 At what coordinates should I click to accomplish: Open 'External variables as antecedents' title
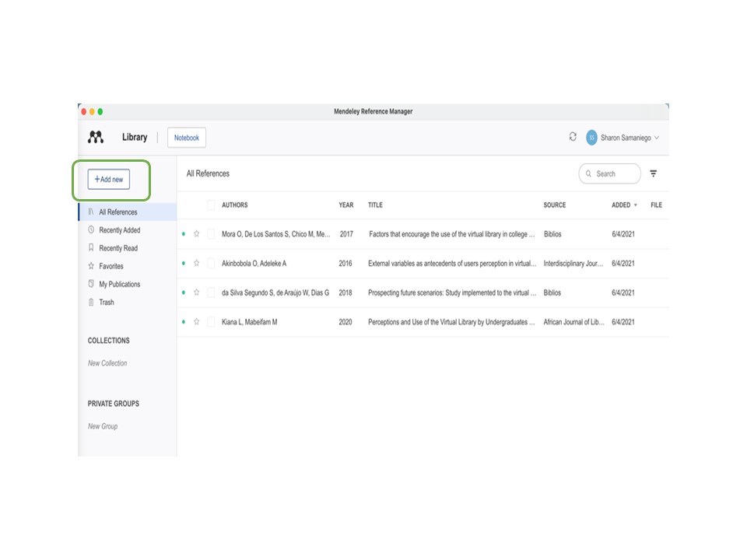452,263
